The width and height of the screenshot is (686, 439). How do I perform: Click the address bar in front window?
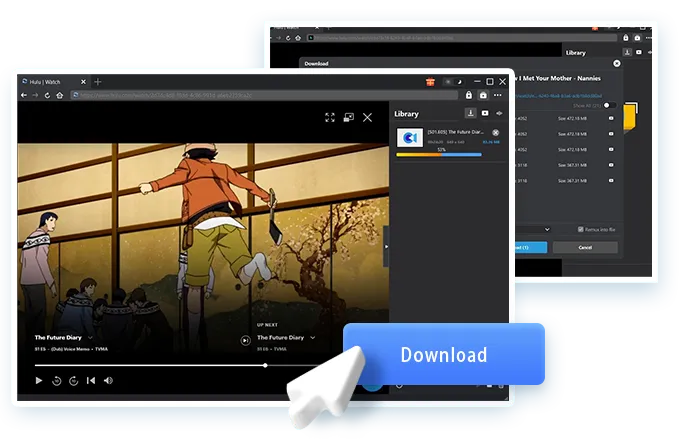coord(264,95)
